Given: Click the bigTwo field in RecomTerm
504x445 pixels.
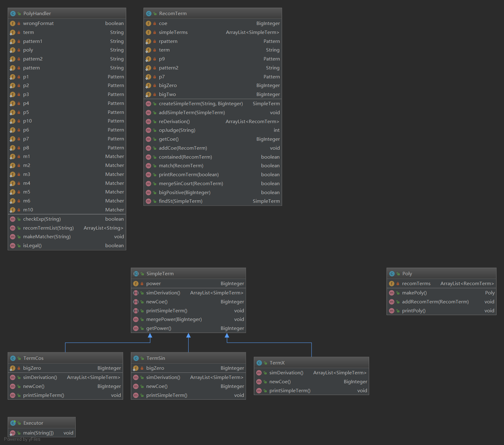Looking at the screenshot, I should (x=213, y=94).
